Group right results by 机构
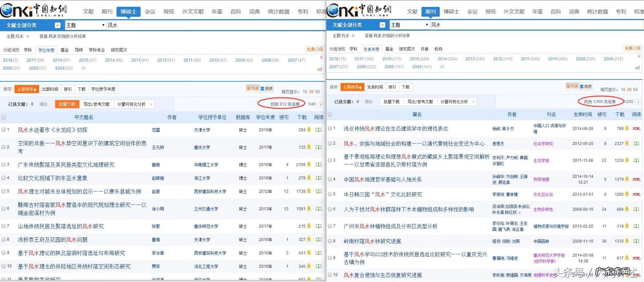 point(438,49)
